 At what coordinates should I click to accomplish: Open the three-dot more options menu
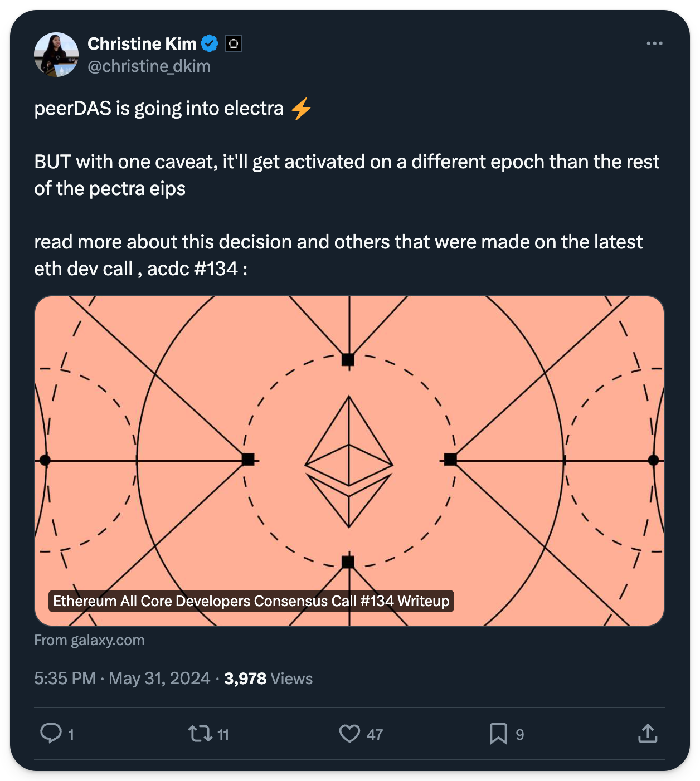[654, 43]
